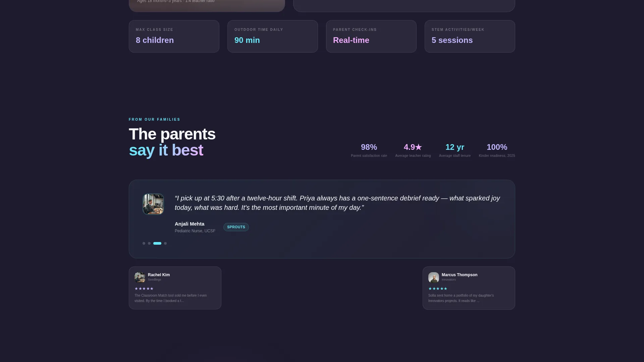Click Anjali Mehta's avatar photo

pos(153,204)
